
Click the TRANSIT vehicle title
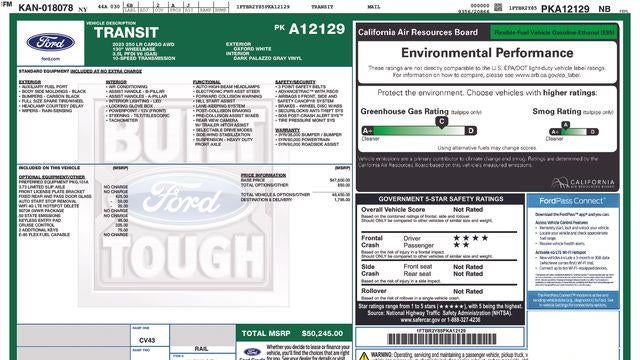coord(126,33)
